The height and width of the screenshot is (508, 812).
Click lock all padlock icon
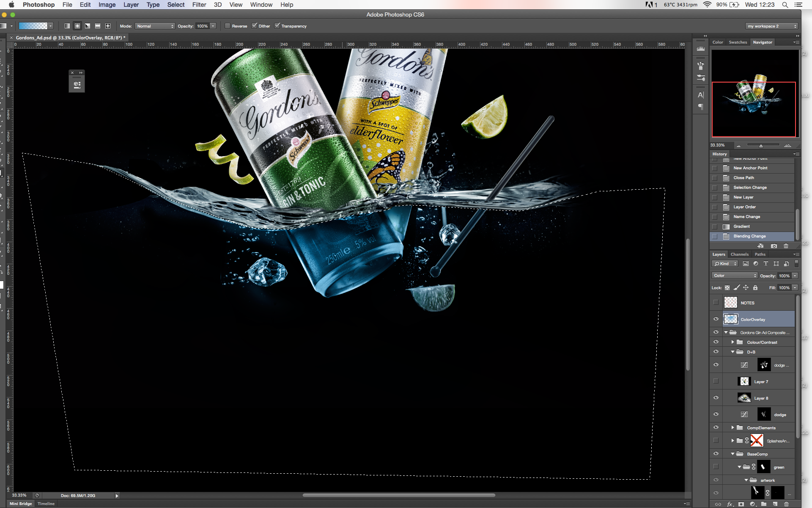point(755,288)
